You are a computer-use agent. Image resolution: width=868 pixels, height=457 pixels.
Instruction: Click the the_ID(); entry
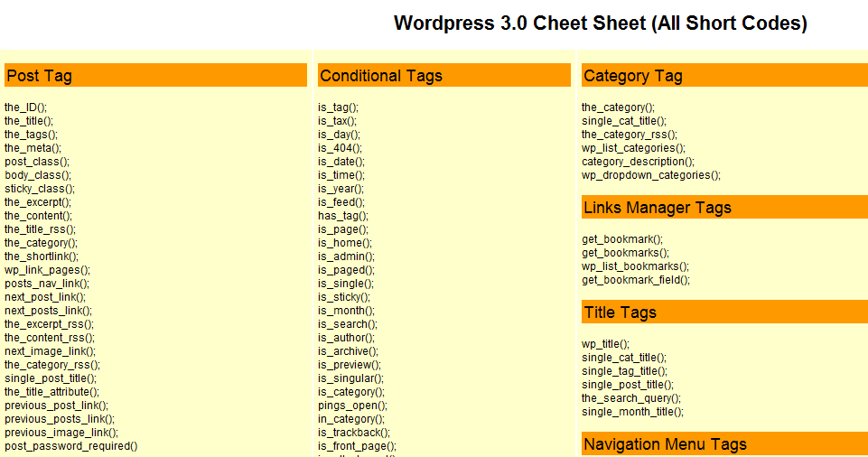(26, 107)
